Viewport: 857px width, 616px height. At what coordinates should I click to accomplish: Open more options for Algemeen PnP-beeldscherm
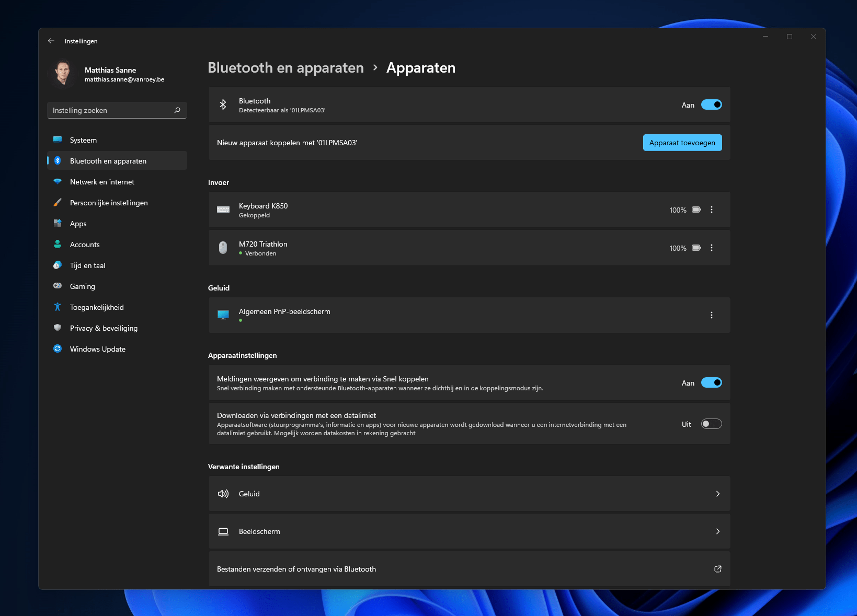pos(712,315)
